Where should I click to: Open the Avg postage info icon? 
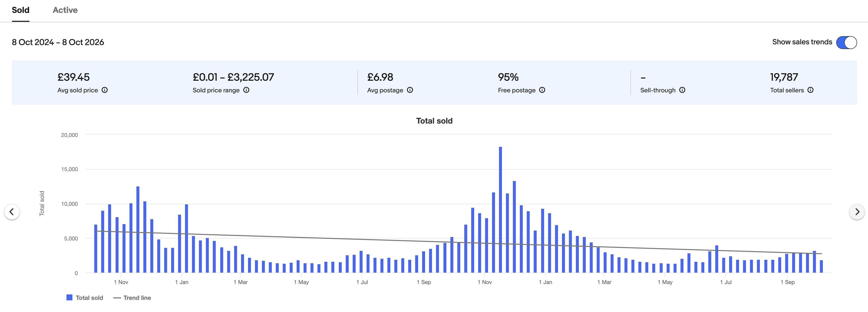point(410,90)
